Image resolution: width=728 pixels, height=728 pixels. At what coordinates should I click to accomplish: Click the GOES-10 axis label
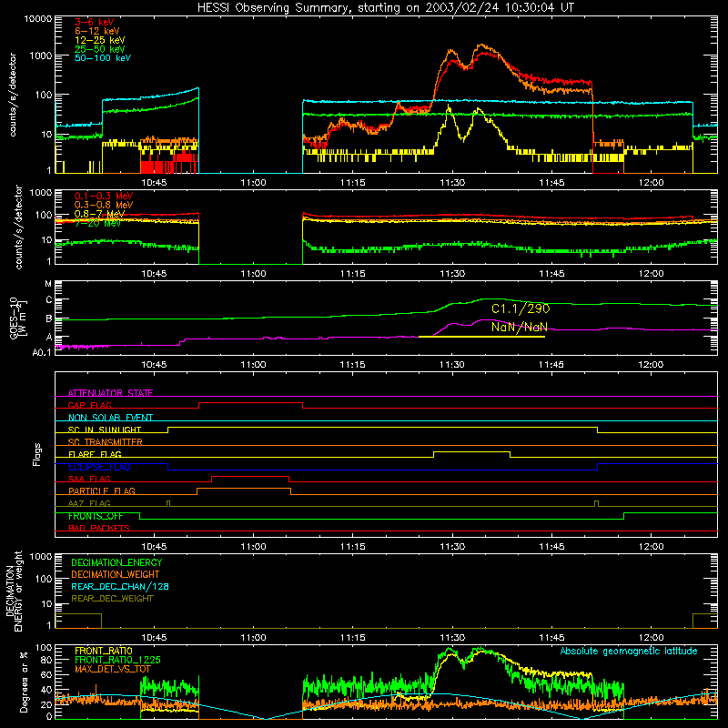pyautogui.click(x=18, y=318)
